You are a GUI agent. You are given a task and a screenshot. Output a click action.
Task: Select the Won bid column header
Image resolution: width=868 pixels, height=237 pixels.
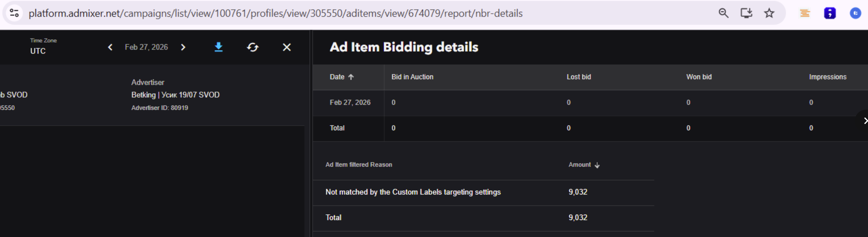point(699,77)
